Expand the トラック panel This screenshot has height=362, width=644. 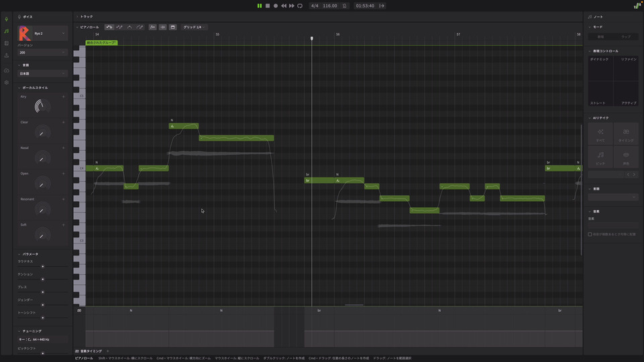(77, 17)
